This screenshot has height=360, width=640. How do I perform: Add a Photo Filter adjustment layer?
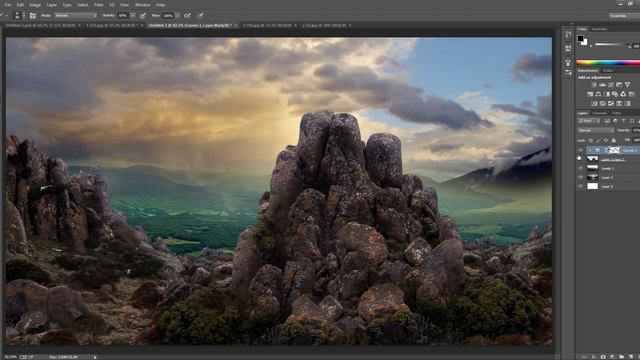(x=615, y=94)
